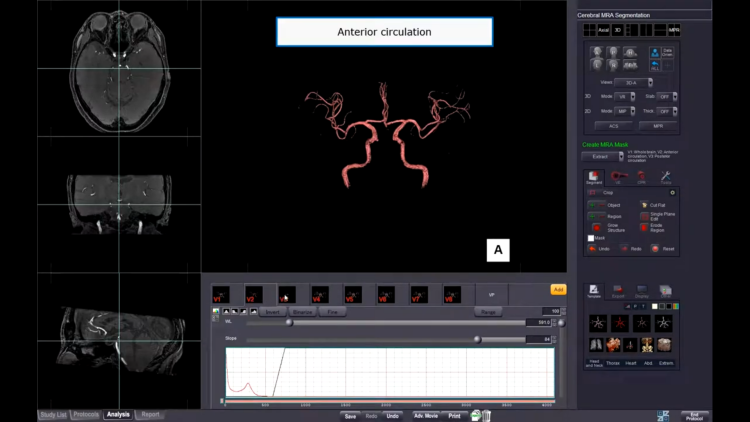Click the trash can icon at bottom
The height and width of the screenshot is (422, 750).
(486, 416)
